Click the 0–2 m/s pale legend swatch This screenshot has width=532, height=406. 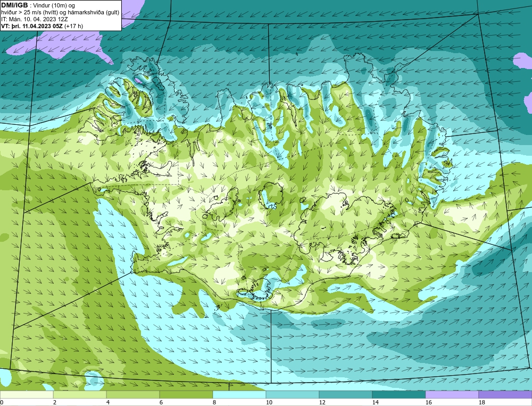(x=27, y=394)
